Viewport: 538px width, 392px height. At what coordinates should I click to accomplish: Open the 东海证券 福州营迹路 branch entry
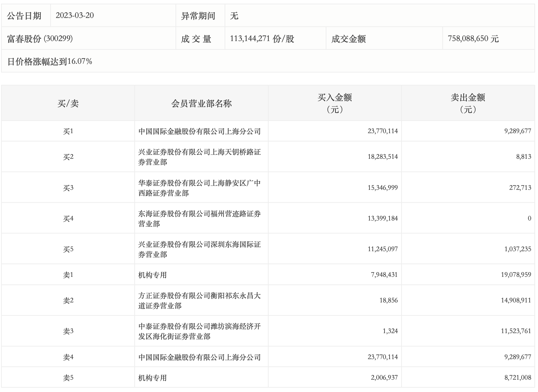tap(199, 218)
